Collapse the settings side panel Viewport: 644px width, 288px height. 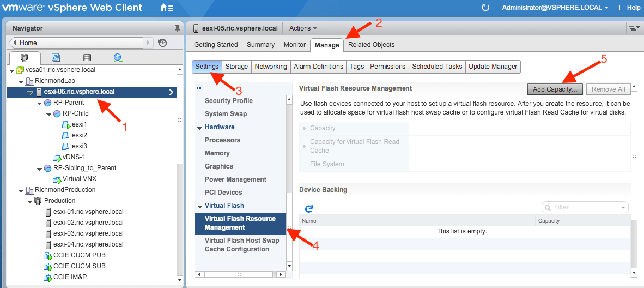click(199, 88)
